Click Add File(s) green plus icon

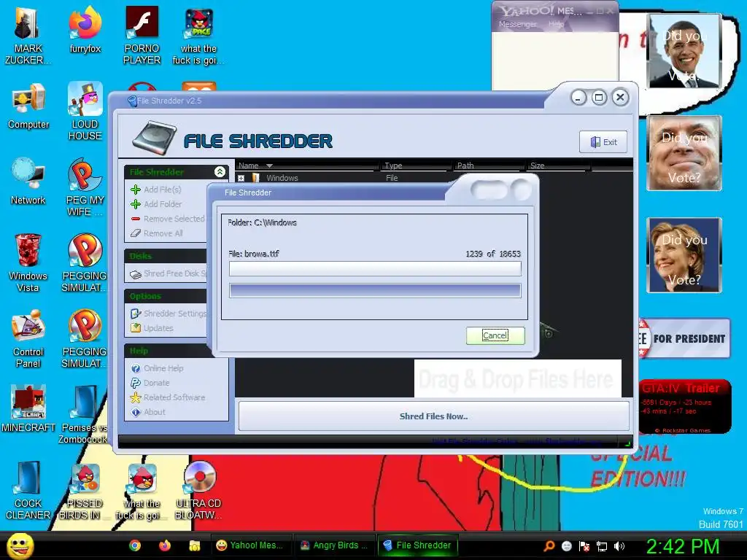pyautogui.click(x=136, y=190)
